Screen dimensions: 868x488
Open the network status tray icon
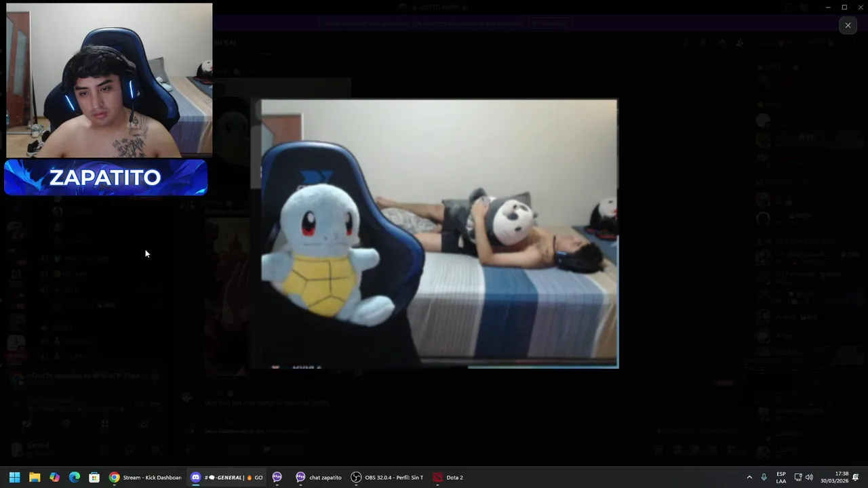tap(798, 477)
